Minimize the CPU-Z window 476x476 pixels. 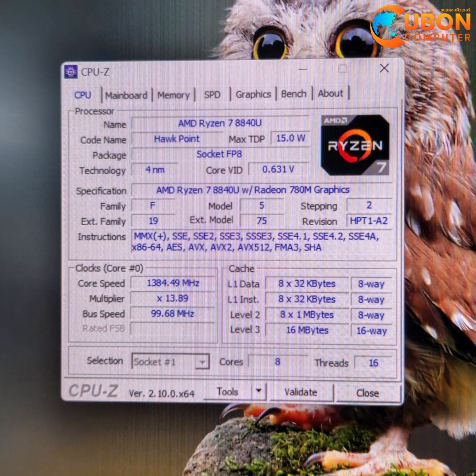[x=303, y=69]
